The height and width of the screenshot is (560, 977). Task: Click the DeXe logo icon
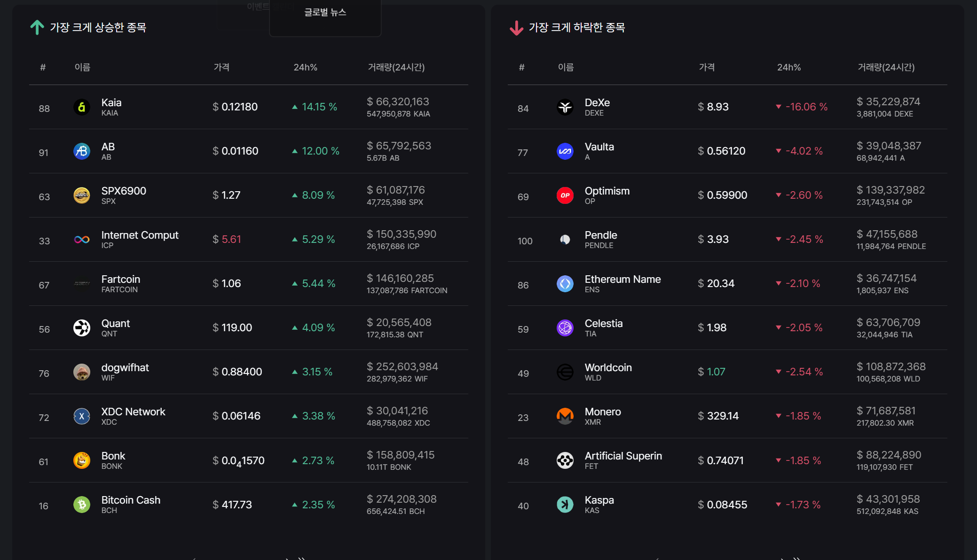pyautogui.click(x=565, y=107)
